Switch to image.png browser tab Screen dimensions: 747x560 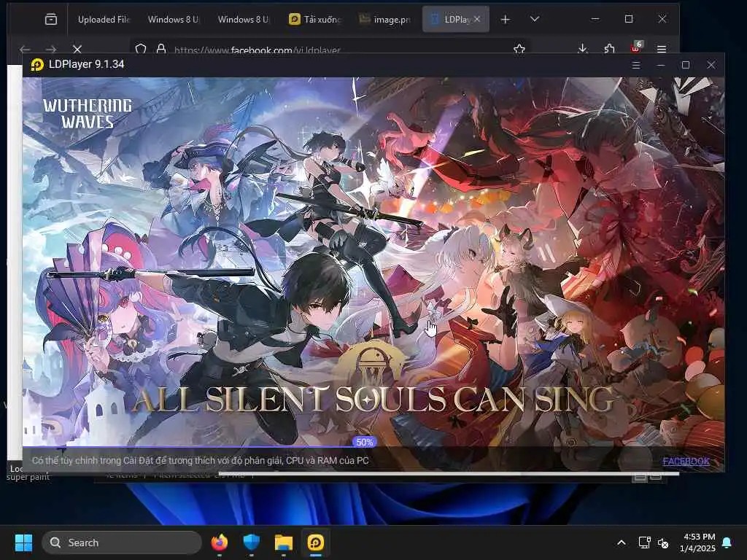tap(384, 20)
